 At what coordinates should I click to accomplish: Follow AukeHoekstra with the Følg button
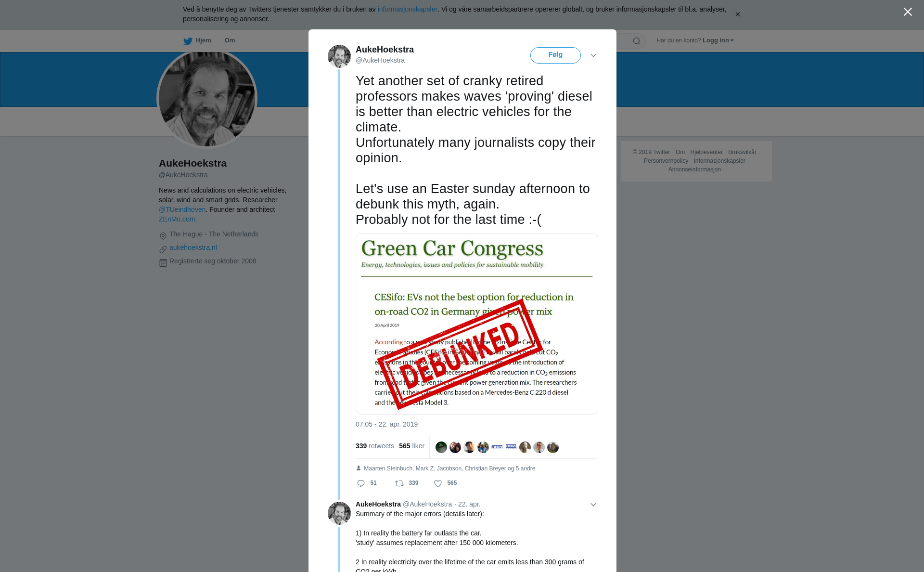555,55
